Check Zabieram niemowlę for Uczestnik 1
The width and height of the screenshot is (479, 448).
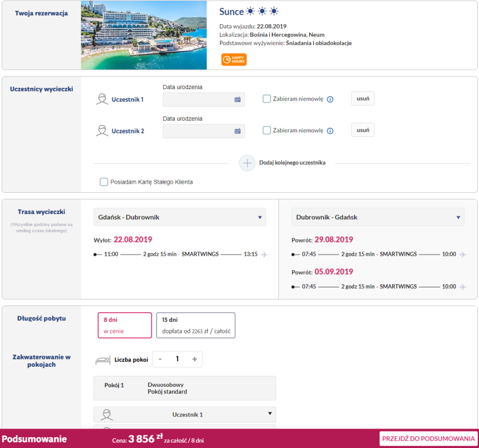(266, 99)
